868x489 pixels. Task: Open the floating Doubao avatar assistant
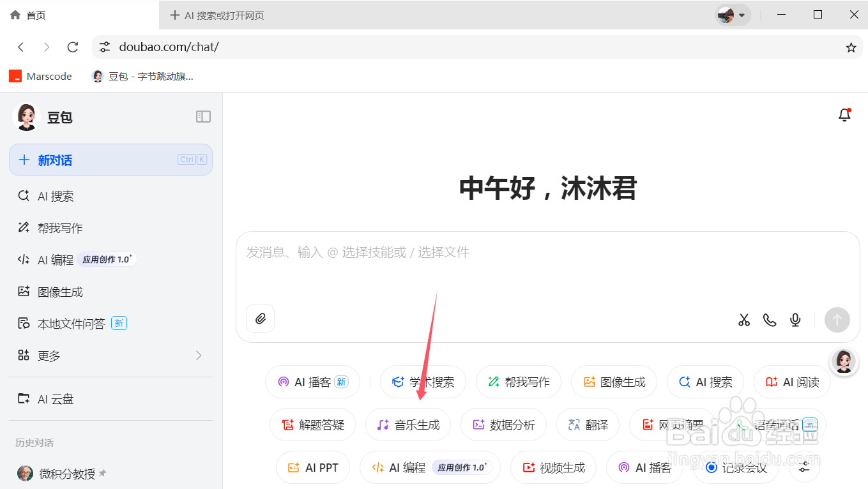click(843, 361)
